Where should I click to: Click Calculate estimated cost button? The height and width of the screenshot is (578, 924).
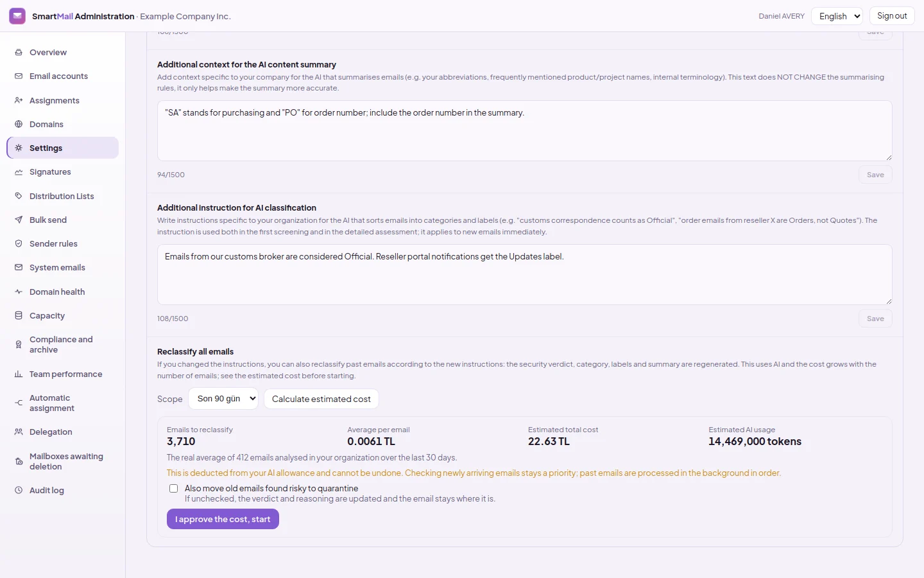[x=321, y=399]
